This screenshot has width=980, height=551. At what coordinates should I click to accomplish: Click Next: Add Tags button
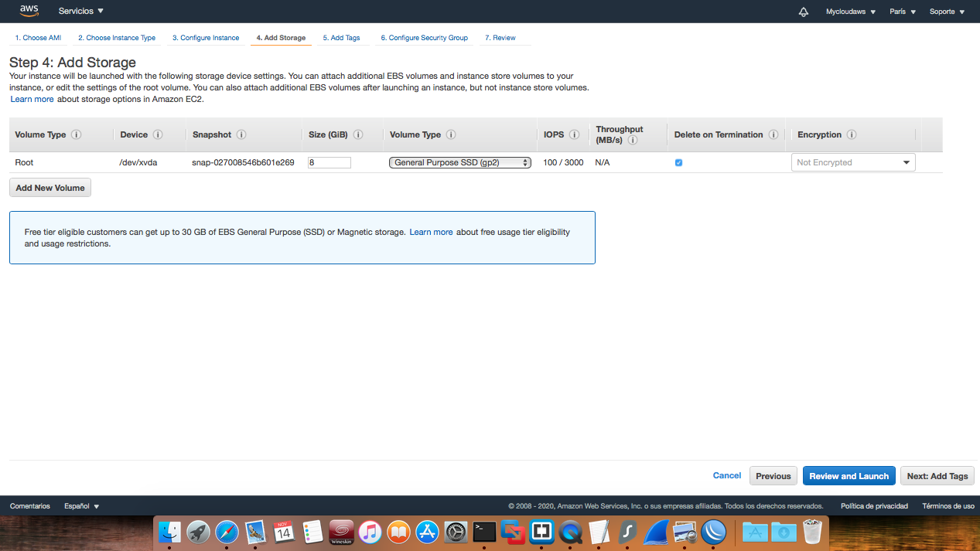coord(937,476)
